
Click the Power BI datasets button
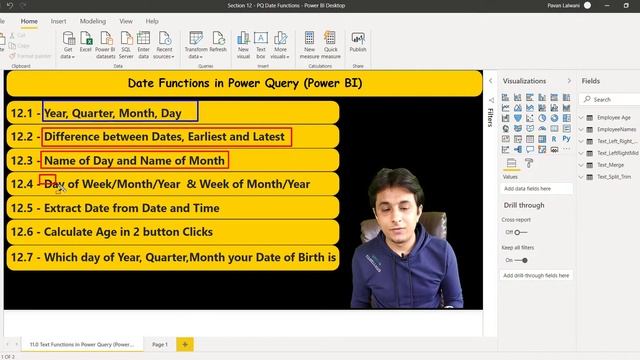(105, 45)
